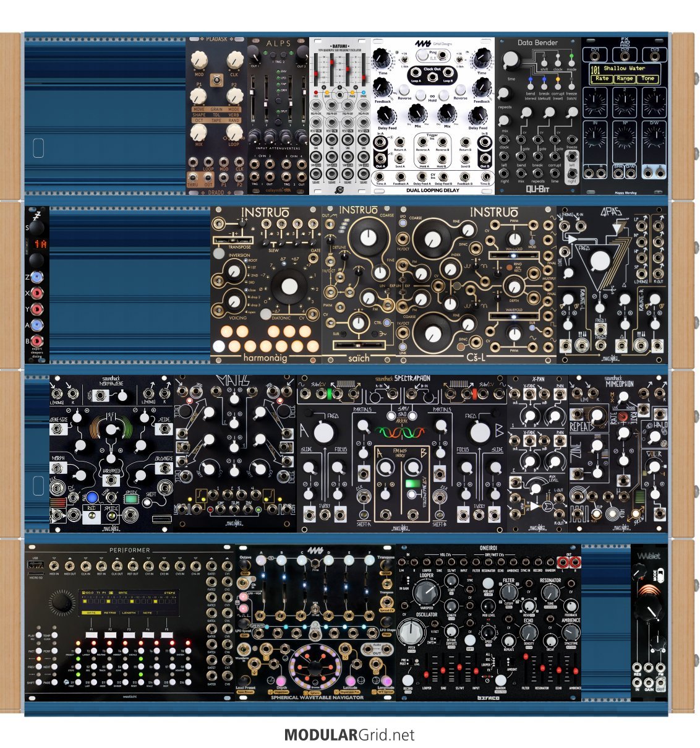Click channel B Feedback knob on Dual Looping Delay
The image size is (700, 748).
tap(482, 87)
